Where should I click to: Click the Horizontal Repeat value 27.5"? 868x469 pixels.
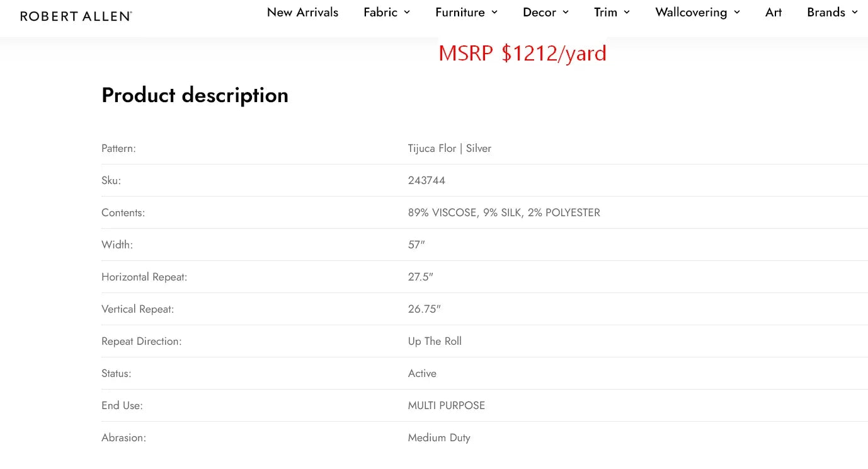point(420,277)
